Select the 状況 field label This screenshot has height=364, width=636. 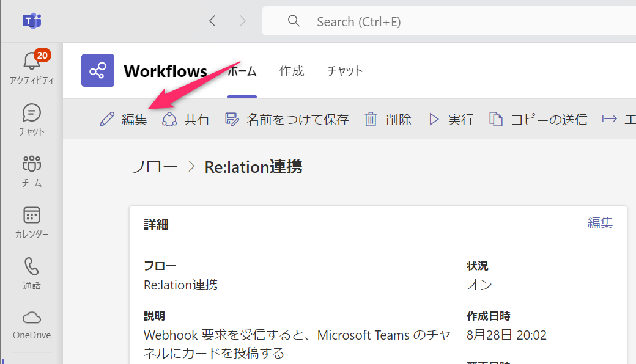tap(478, 266)
